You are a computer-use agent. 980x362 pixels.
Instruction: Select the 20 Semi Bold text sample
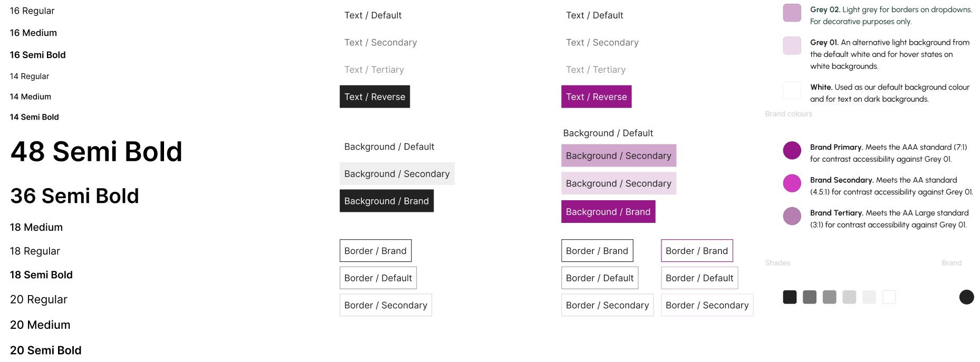click(46, 350)
